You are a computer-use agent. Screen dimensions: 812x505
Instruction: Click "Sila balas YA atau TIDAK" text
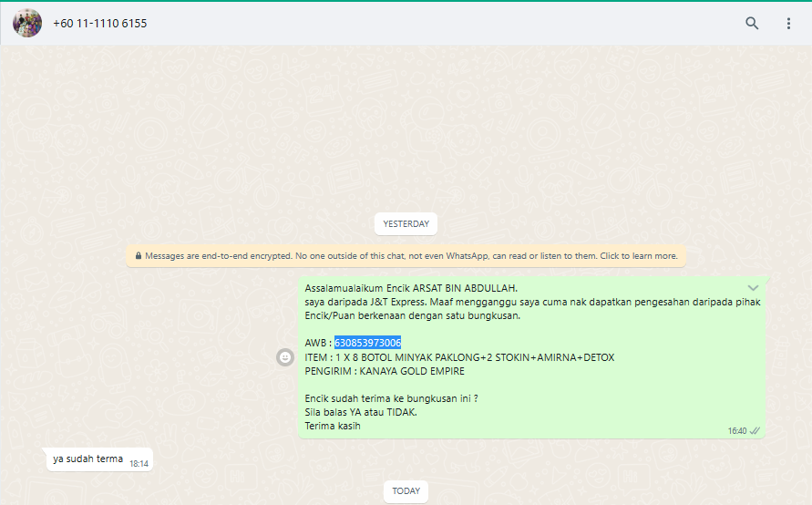click(x=361, y=412)
